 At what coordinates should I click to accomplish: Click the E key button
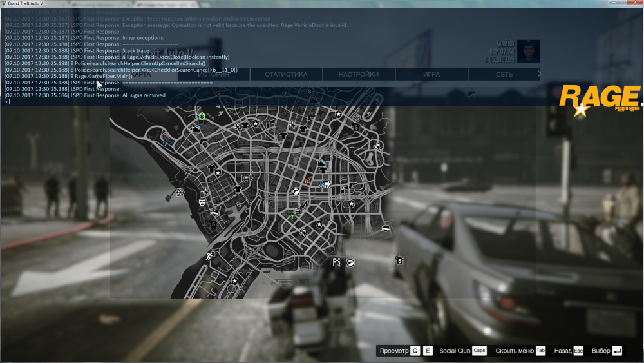point(428,351)
